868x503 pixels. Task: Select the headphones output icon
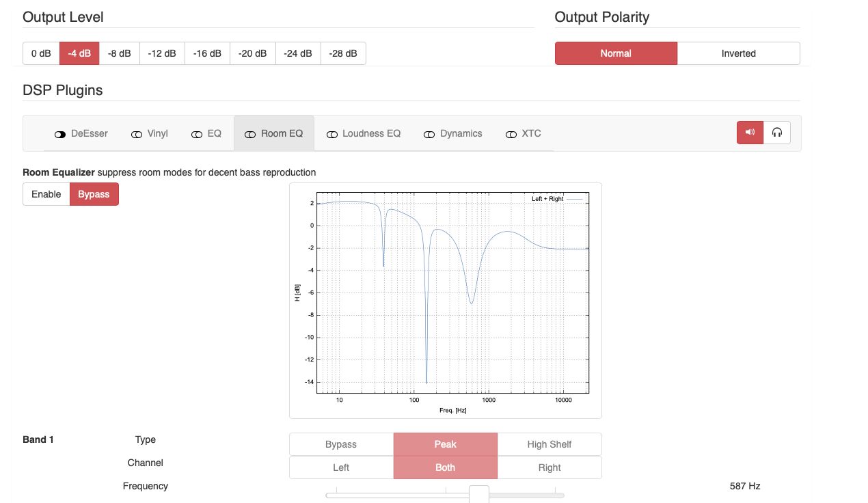(x=777, y=133)
